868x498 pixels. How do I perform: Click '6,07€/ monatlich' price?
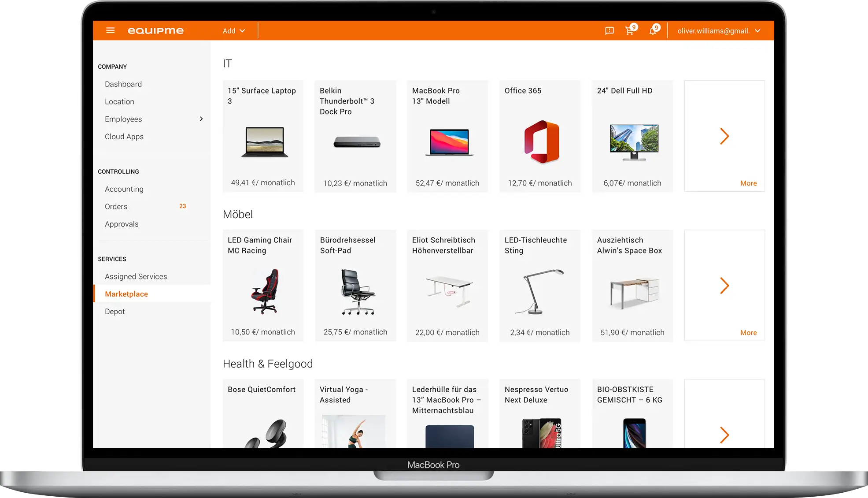coord(632,183)
